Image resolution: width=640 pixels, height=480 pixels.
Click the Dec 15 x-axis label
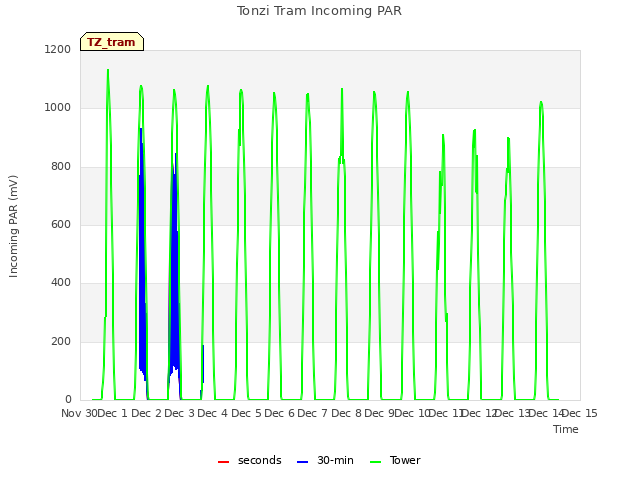[580, 413]
